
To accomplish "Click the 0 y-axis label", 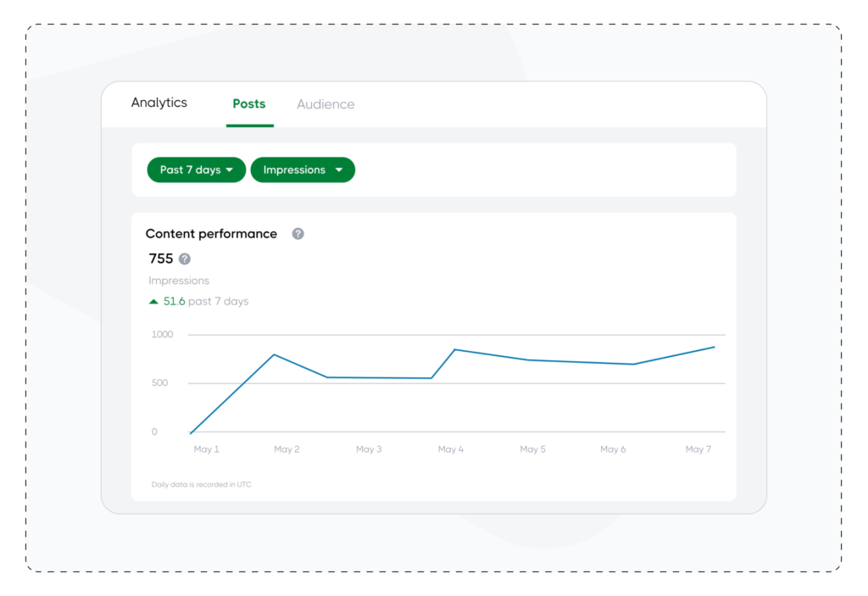I will pyautogui.click(x=154, y=432).
